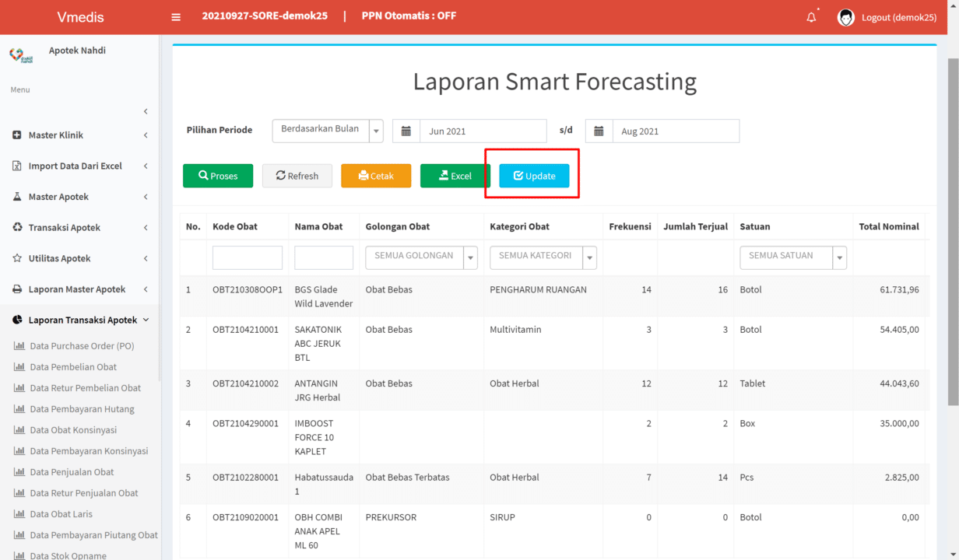The image size is (959, 560).
Task: Open the SEMUA GOLONGAN filter dropdown
Action: [421, 257]
